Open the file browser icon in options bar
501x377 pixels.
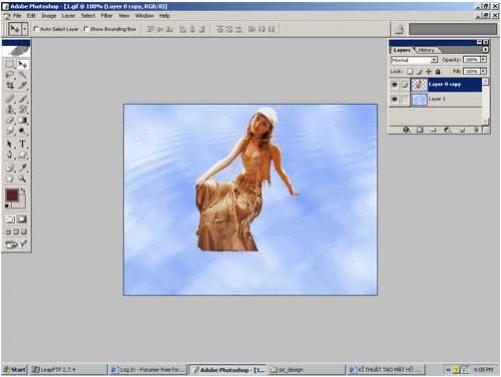pos(399,29)
